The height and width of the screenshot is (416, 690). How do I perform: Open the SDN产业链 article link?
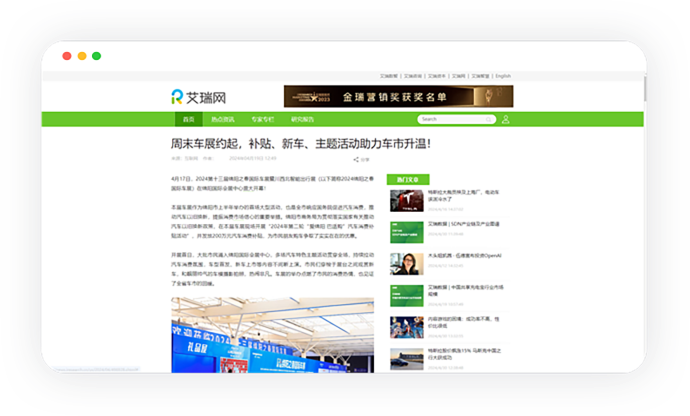464,224
